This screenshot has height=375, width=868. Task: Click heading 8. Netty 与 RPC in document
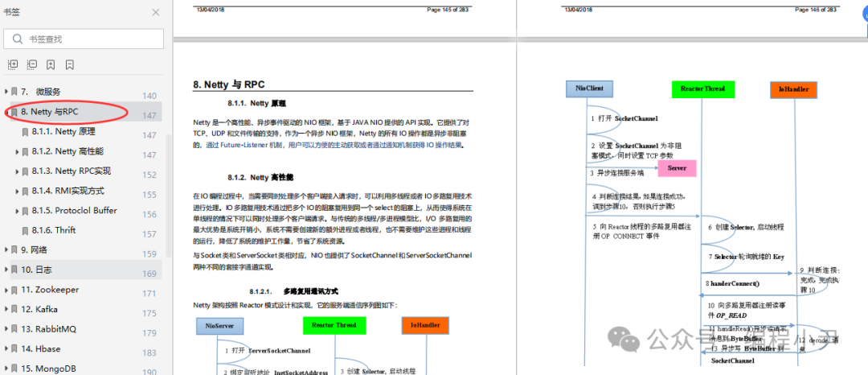(x=228, y=84)
